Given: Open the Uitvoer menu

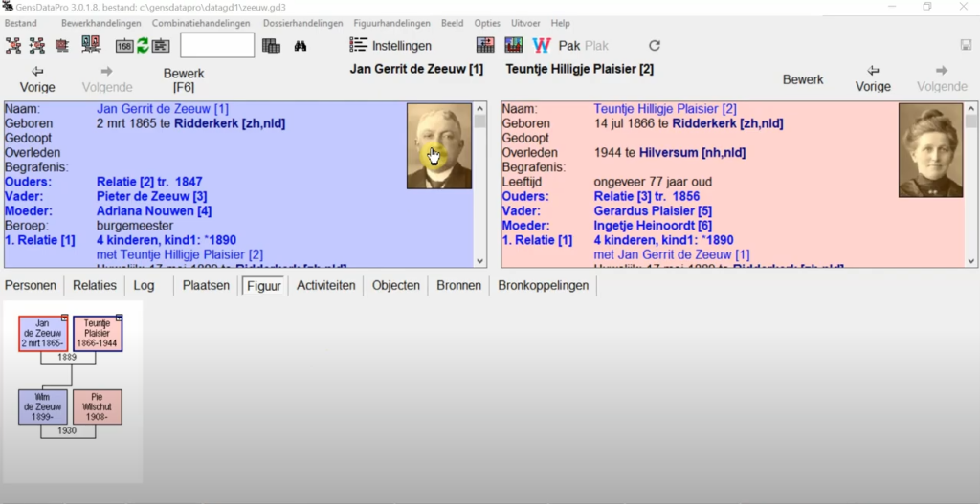Looking at the screenshot, I should pyautogui.click(x=525, y=23).
